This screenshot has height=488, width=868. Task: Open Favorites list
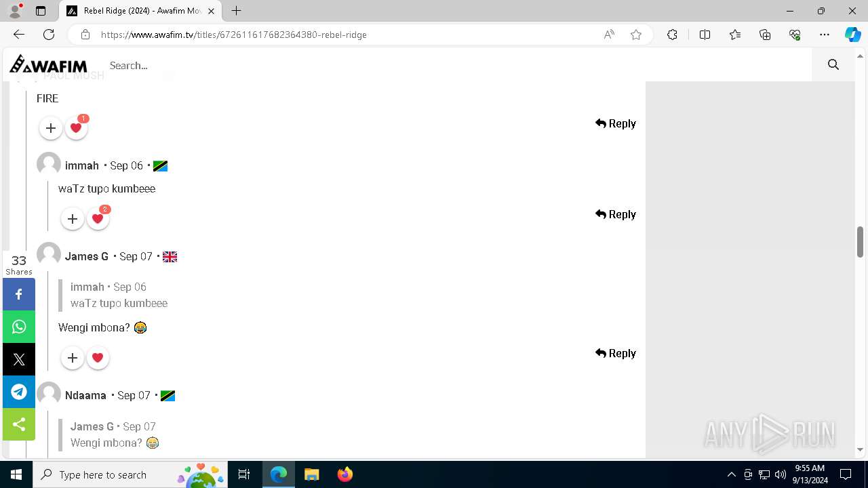pyautogui.click(x=735, y=35)
